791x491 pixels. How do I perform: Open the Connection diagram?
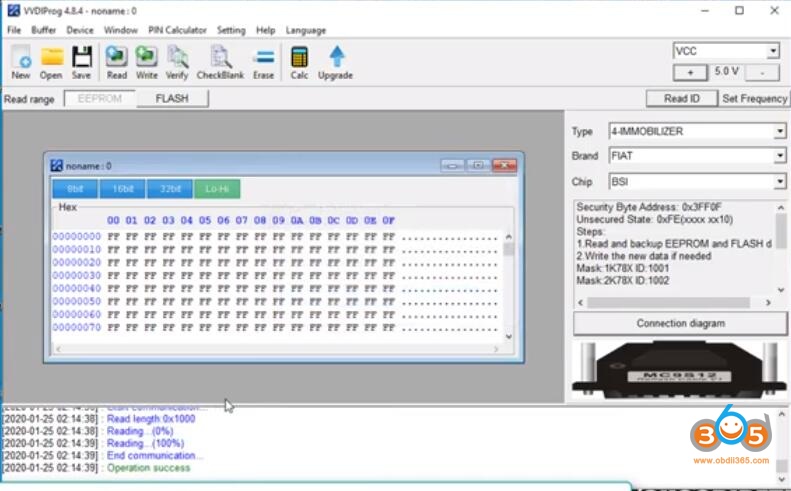point(681,323)
